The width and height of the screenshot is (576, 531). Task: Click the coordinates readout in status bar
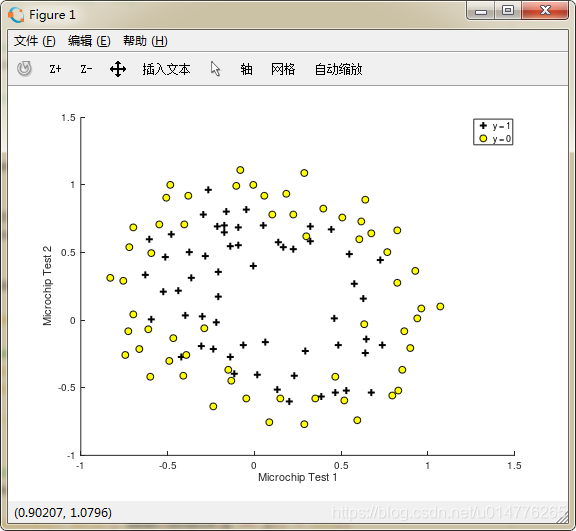[63, 512]
